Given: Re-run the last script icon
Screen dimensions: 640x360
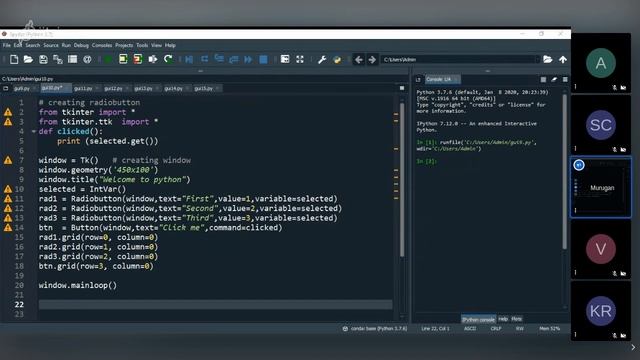Looking at the screenshot, I should pyautogui.click(x=168, y=60).
